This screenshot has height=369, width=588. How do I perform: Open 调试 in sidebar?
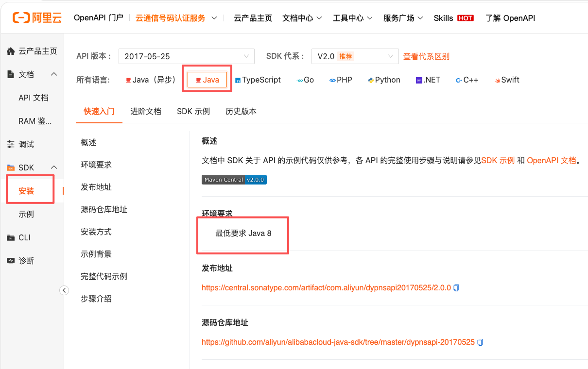pyautogui.click(x=26, y=144)
